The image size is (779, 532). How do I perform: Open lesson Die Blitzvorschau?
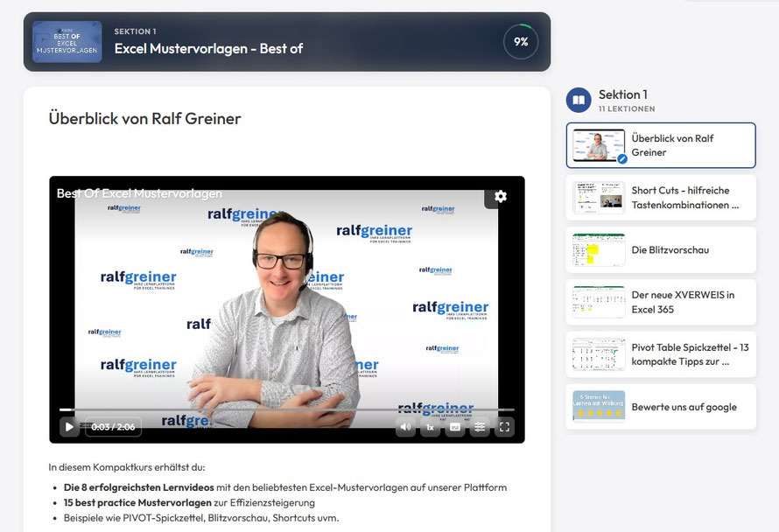[x=661, y=250]
